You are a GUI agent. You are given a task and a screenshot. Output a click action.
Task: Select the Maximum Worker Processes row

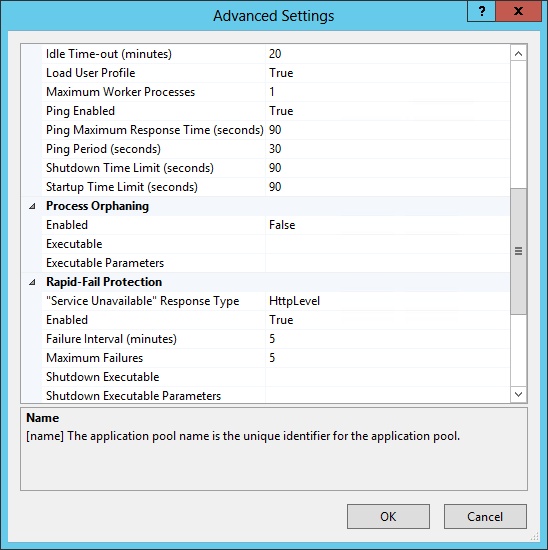pyautogui.click(x=276, y=92)
